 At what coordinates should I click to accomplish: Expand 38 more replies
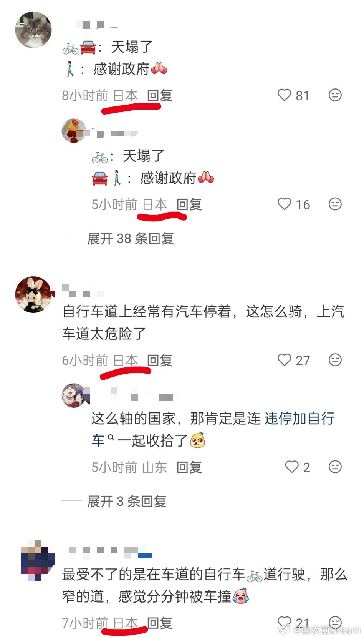tap(130, 239)
